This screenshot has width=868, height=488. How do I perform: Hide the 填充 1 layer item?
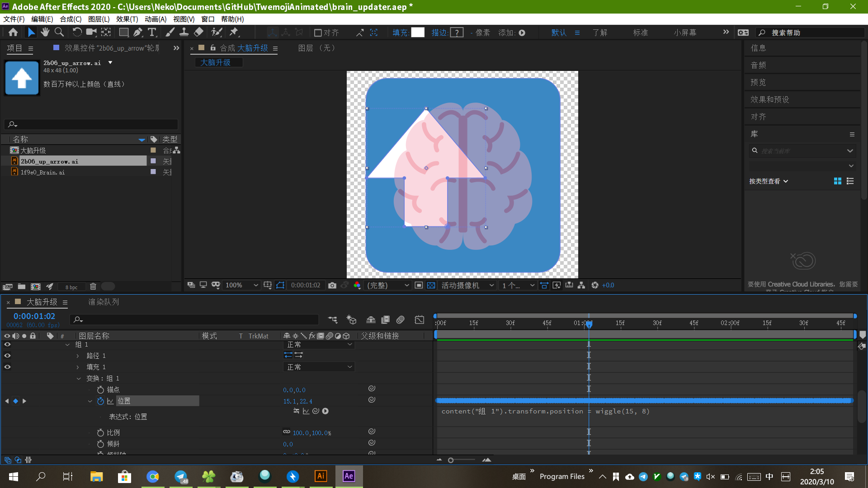7,367
